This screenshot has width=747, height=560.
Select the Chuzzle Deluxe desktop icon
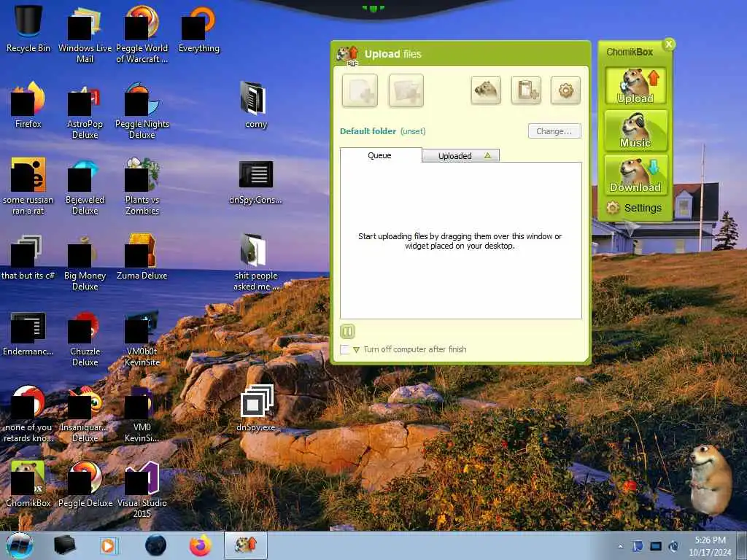[x=85, y=338]
